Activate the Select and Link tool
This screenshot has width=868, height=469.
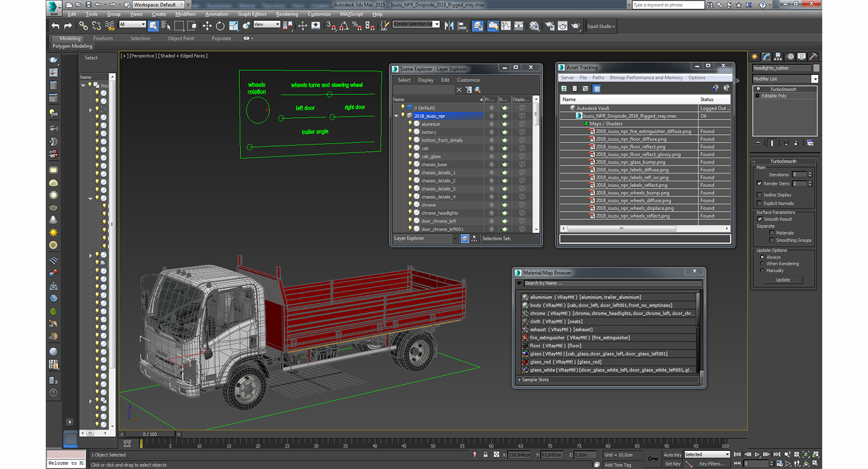(84, 26)
